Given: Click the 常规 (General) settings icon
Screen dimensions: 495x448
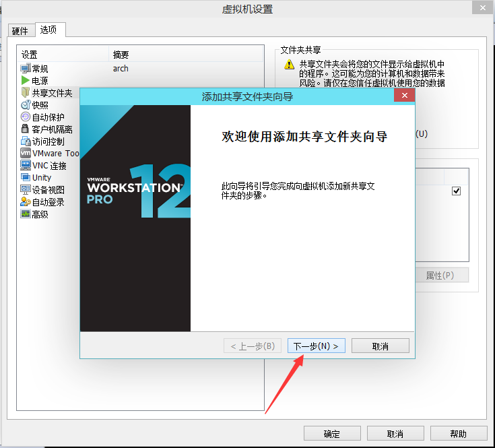Looking at the screenshot, I should coord(26,69).
